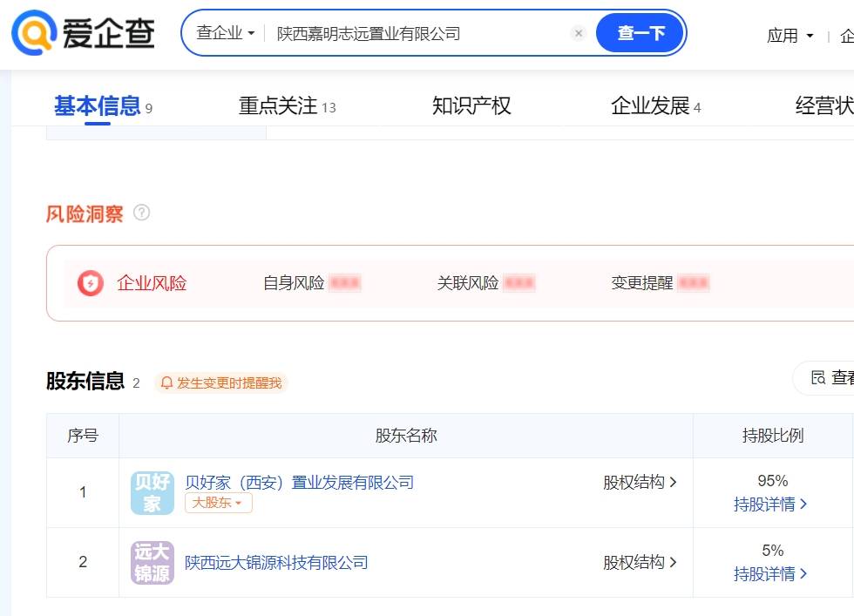Click the 贝好家 company logo thumbnail
The image size is (854, 616).
click(x=152, y=493)
